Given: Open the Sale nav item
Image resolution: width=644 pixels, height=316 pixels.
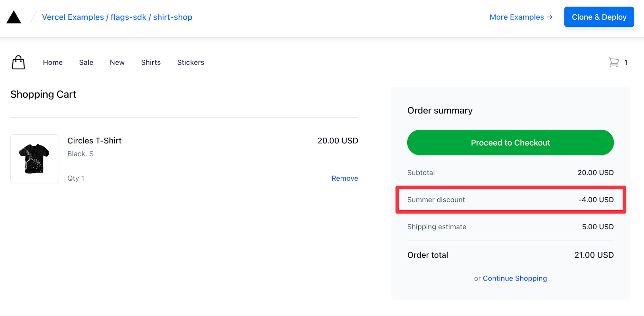Looking at the screenshot, I should coord(86,62).
